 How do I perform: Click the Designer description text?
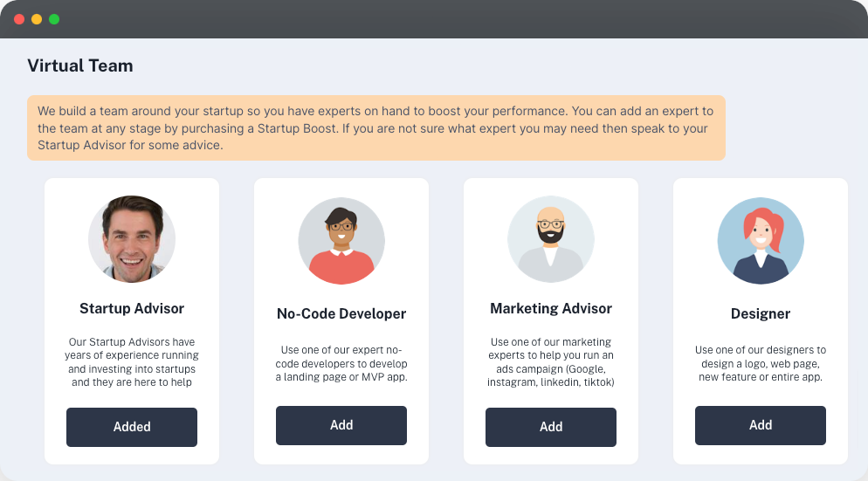[761, 364]
